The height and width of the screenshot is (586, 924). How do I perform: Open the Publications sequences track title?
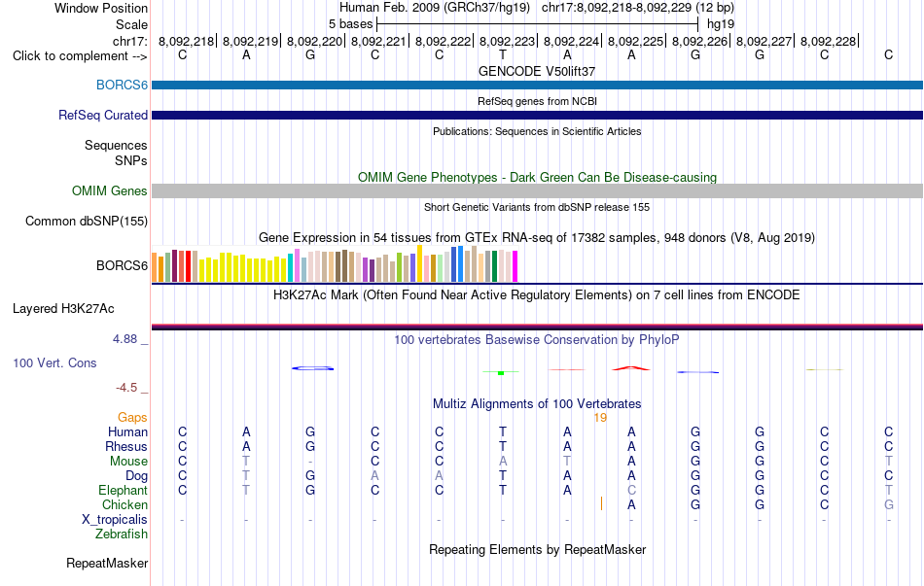pos(537,131)
